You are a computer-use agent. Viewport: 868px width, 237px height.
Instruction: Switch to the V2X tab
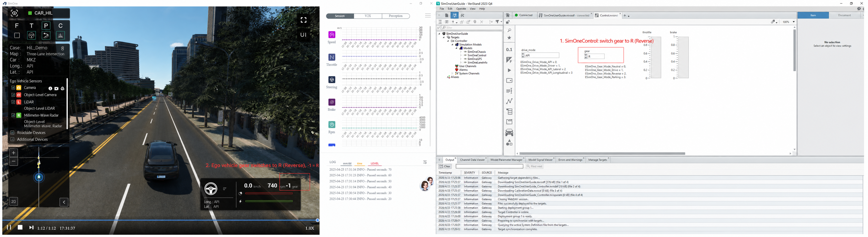368,16
